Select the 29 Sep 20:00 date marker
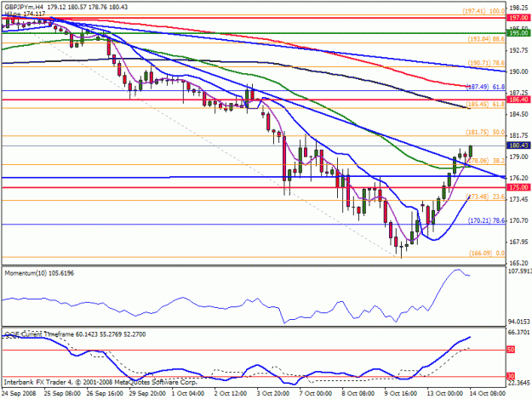Screen dimensions: 532x399 147,393
